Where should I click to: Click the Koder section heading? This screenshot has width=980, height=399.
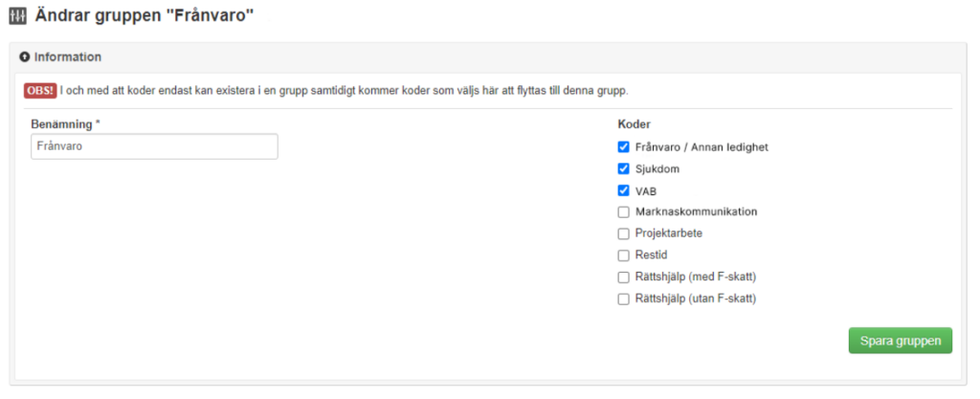pos(635,124)
